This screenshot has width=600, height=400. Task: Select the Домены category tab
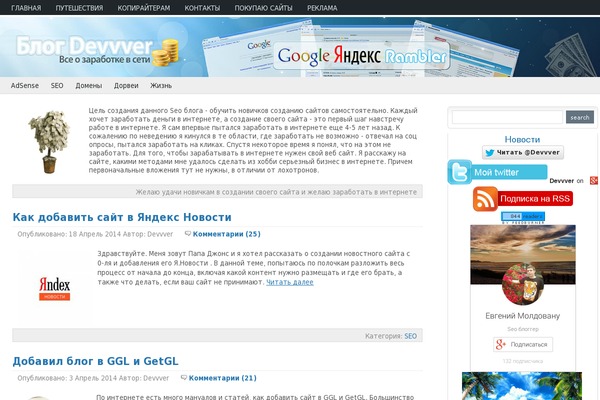[x=88, y=85]
